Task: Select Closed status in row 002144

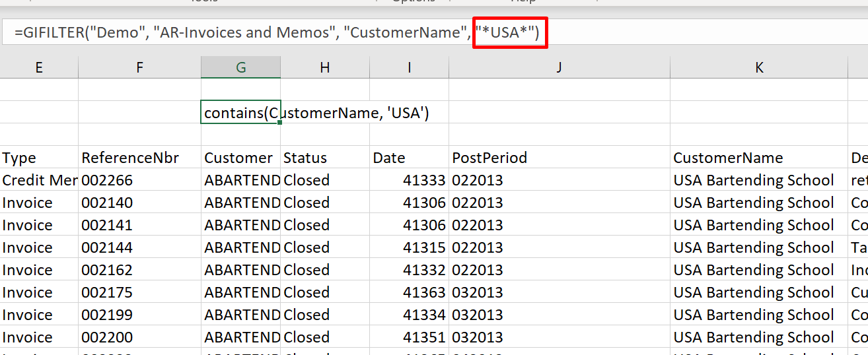Action: (x=325, y=247)
